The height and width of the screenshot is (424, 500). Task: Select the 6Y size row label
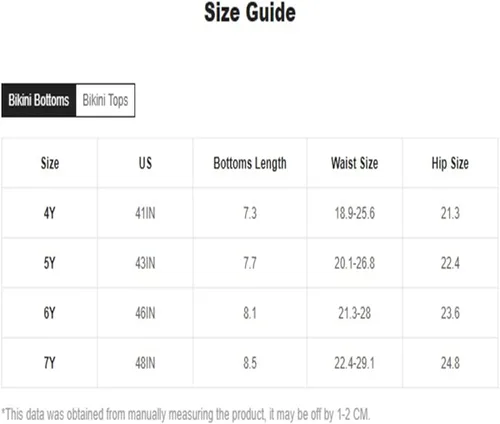pos(50,313)
